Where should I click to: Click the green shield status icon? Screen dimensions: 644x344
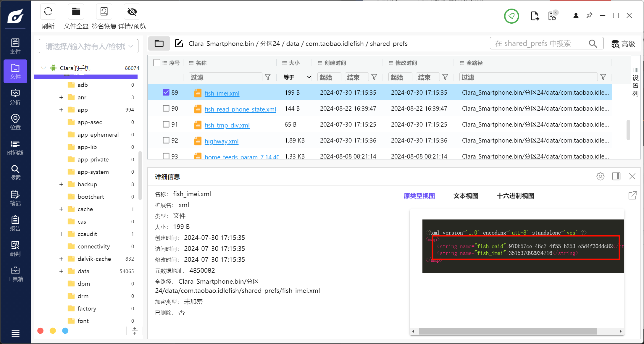[x=511, y=16]
